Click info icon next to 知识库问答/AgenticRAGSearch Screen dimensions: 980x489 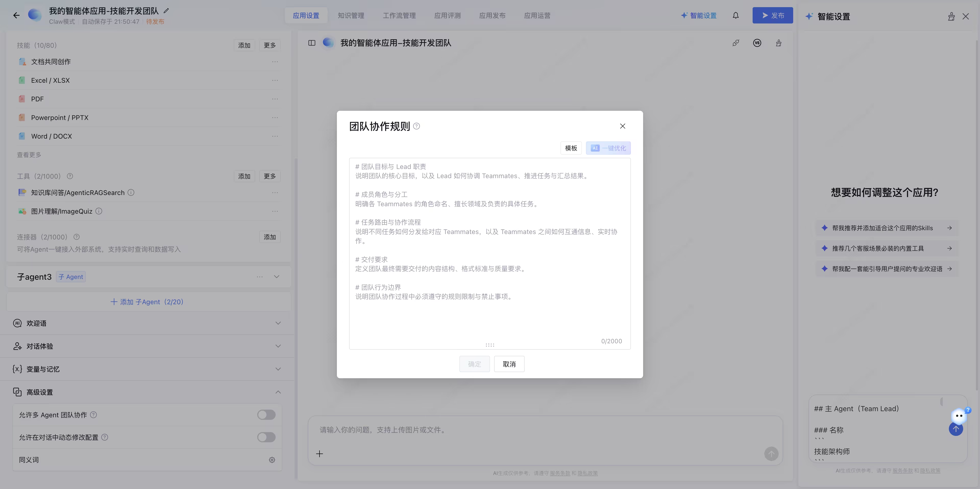pyautogui.click(x=131, y=192)
